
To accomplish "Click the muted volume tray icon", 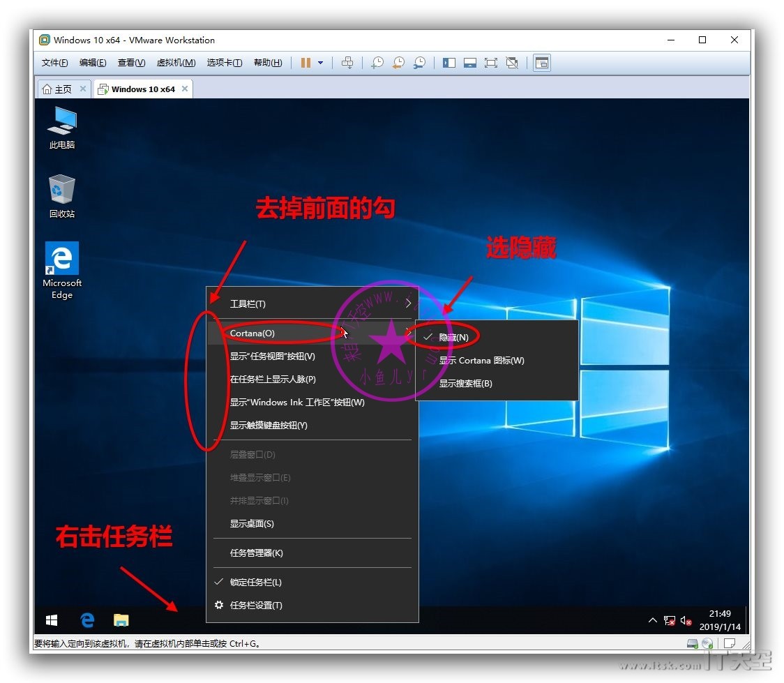I will pos(686,621).
